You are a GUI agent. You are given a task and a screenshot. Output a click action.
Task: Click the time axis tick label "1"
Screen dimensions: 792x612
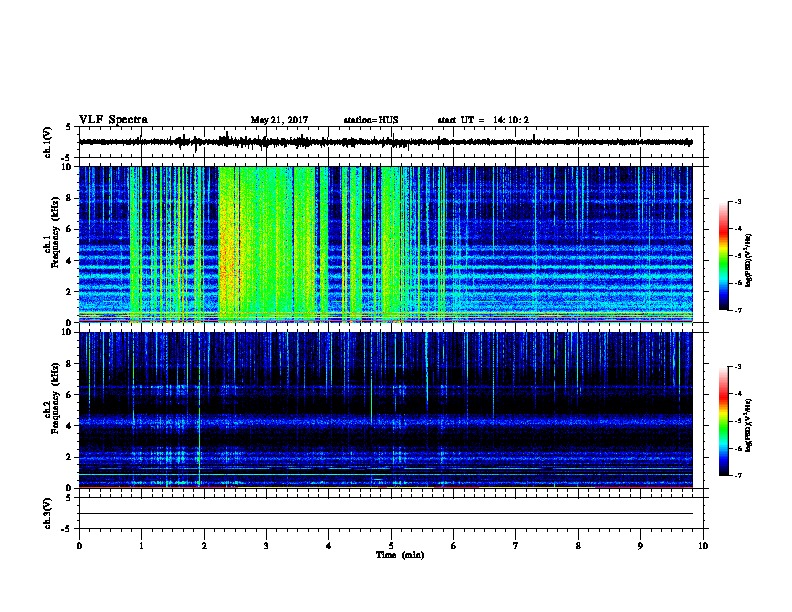coord(141,546)
